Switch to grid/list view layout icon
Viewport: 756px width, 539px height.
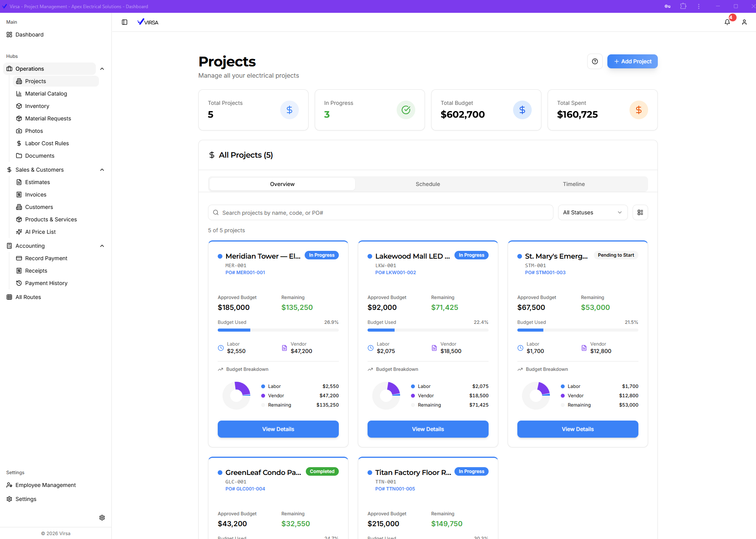point(640,212)
